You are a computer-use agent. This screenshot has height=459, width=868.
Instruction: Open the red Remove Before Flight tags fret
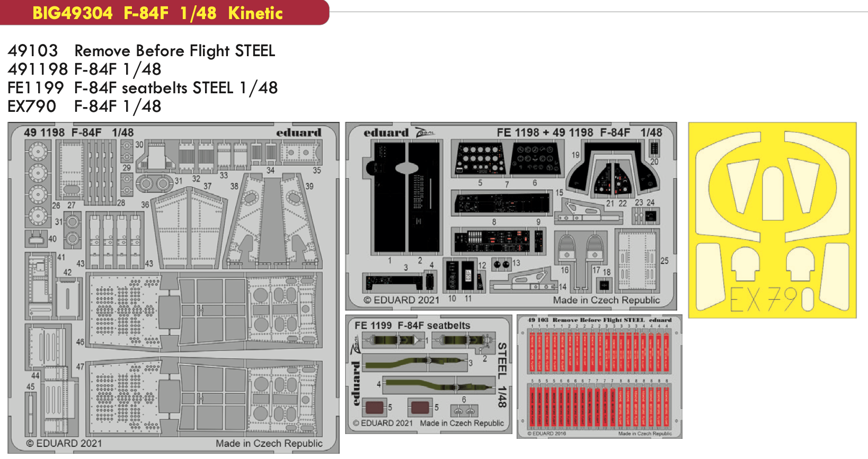[x=599, y=377]
